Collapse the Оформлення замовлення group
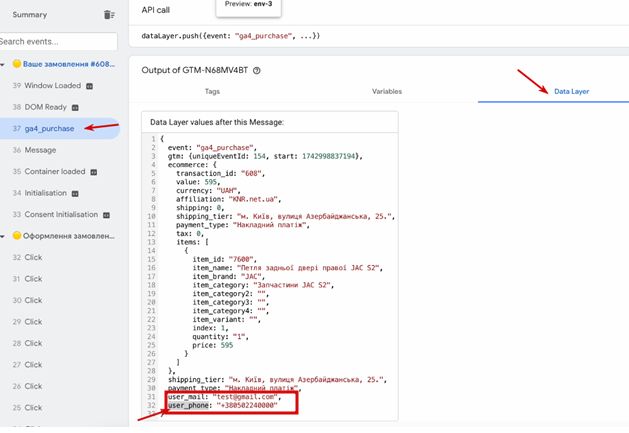 tap(2, 236)
